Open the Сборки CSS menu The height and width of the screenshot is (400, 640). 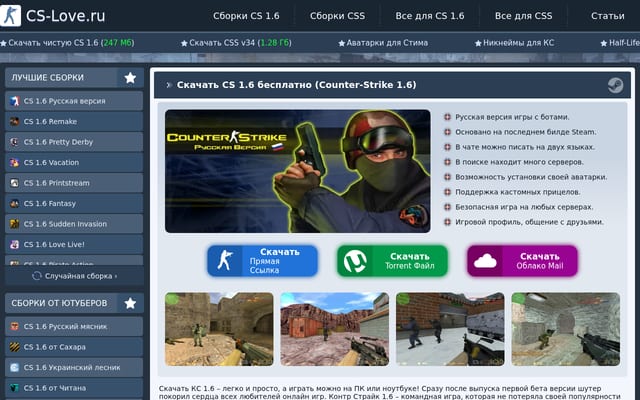click(x=337, y=16)
